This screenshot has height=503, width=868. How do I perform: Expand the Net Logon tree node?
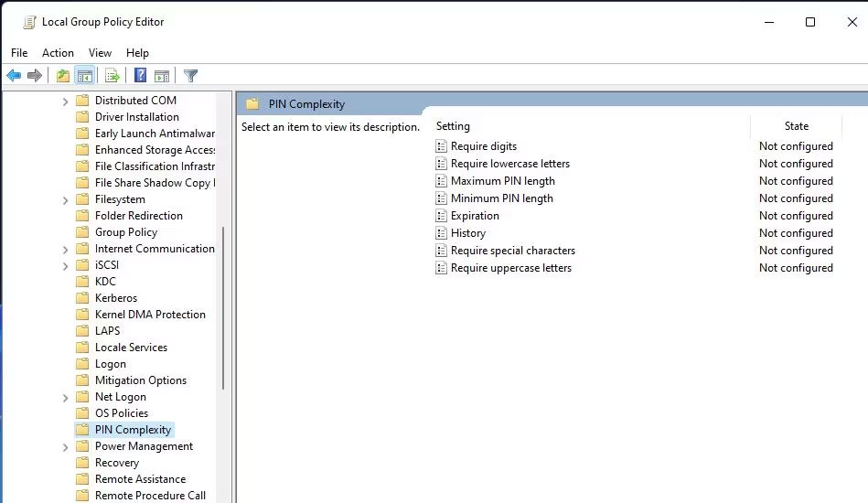65,398
